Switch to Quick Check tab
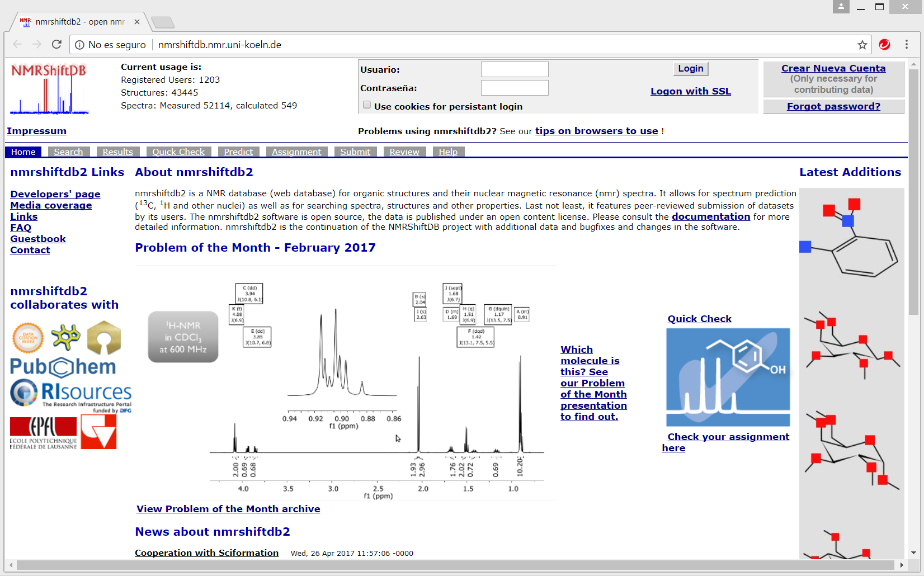The height and width of the screenshot is (576, 924). (x=178, y=152)
